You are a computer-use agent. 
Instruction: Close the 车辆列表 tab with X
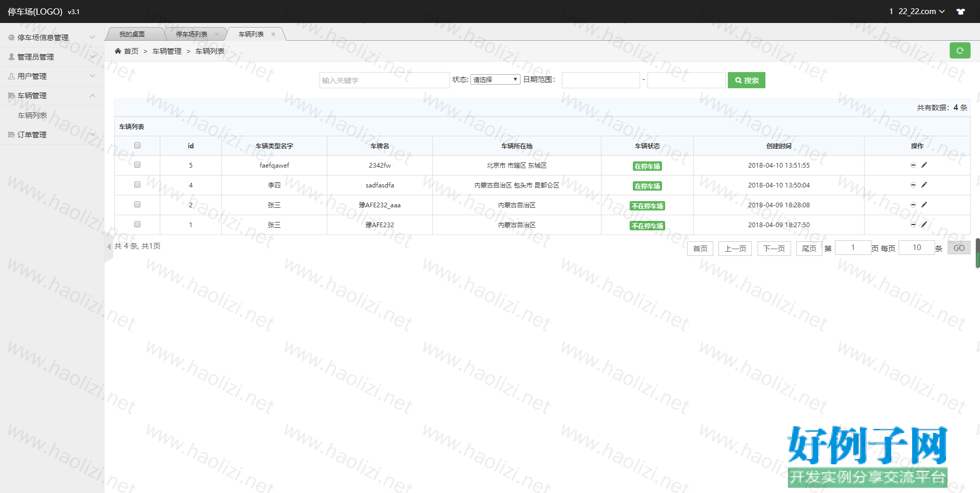point(273,34)
